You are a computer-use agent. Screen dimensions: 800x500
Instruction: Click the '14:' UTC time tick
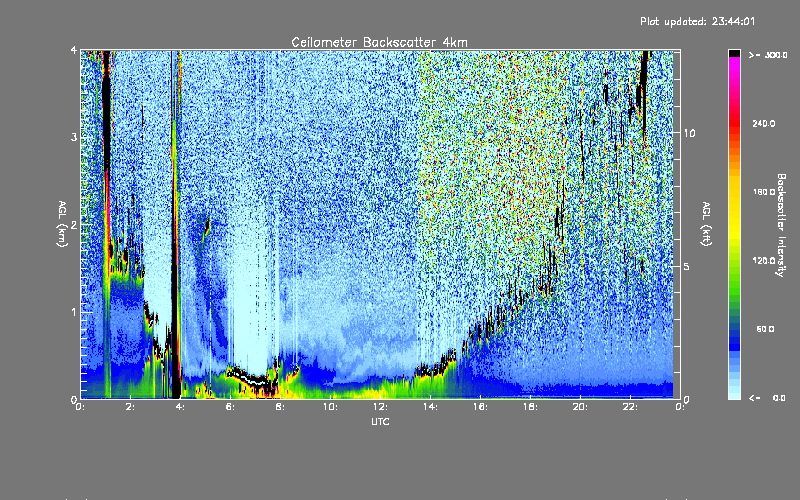(x=431, y=407)
